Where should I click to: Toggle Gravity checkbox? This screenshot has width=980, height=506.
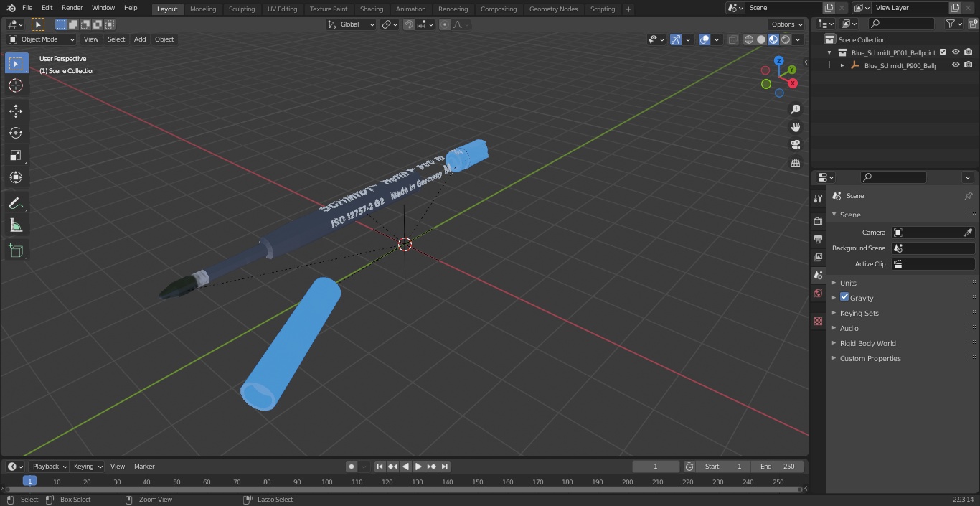point(844,297)
